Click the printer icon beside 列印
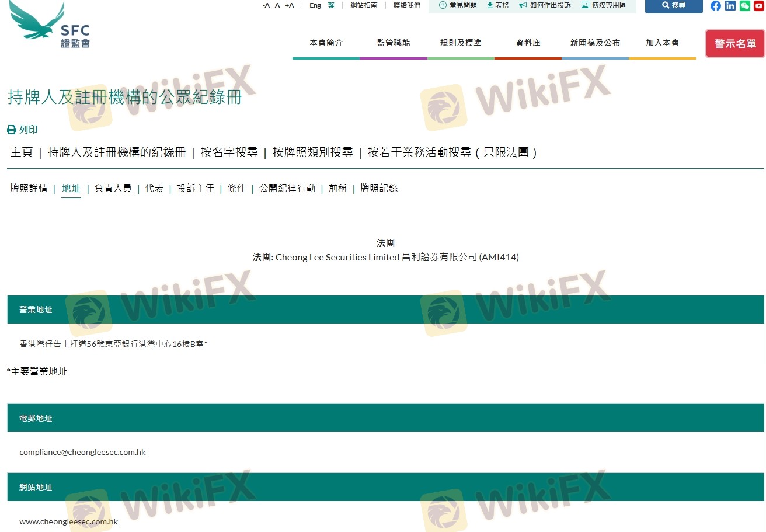This screenshot has width=766, height=532. click(x=12, y=130)
